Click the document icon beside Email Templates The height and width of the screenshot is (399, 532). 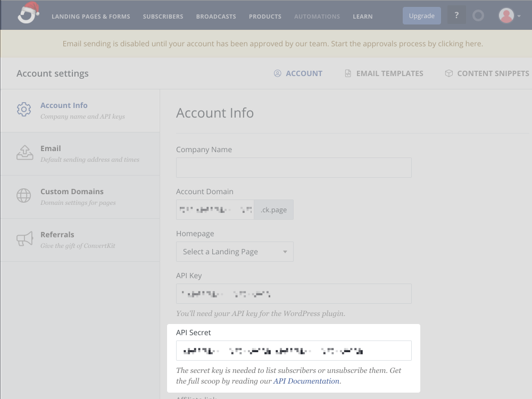pyautogui.click(x=347, y=73)
